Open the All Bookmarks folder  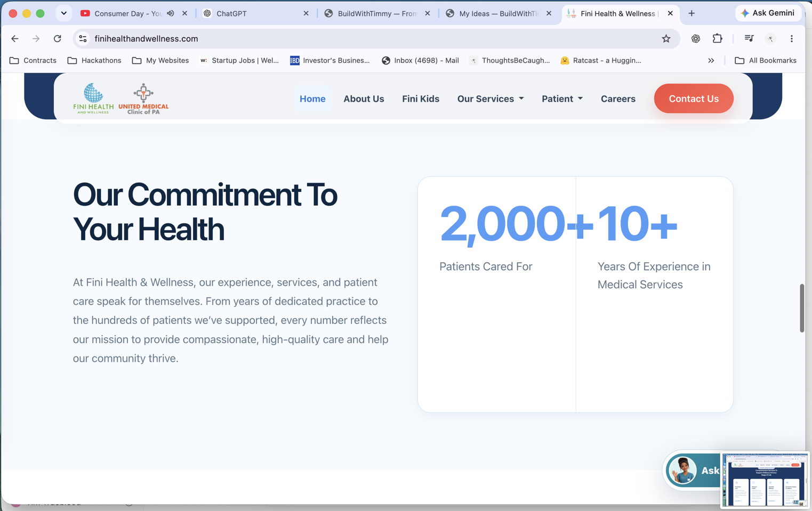[x=766, y=61]
